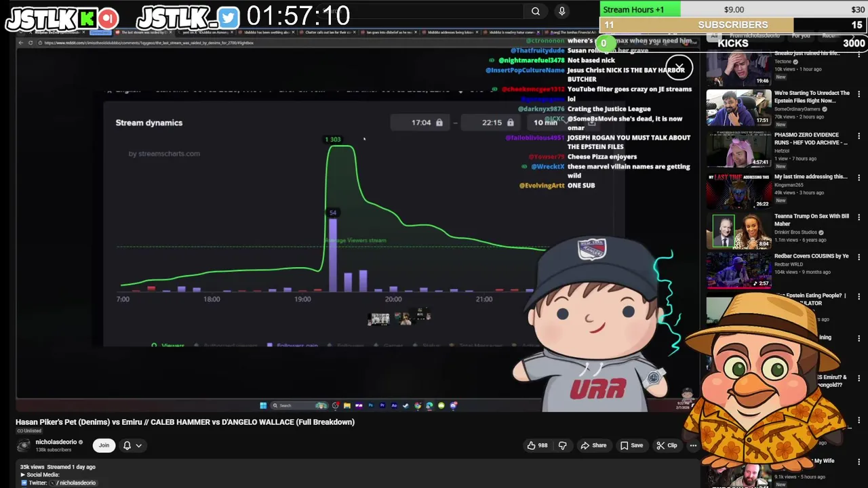Open the three-dot menu for the Teanna Trump video
This screenshot has width=868, height=488.
859,217
